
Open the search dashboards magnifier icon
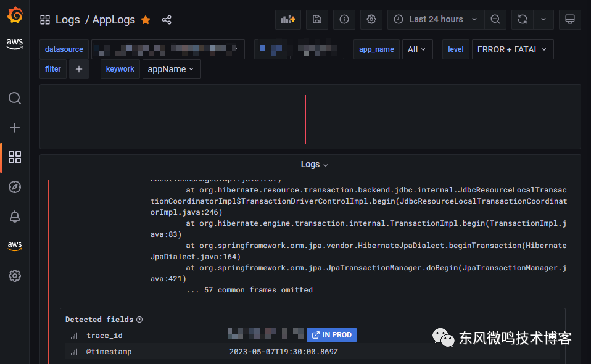[15, 98]
